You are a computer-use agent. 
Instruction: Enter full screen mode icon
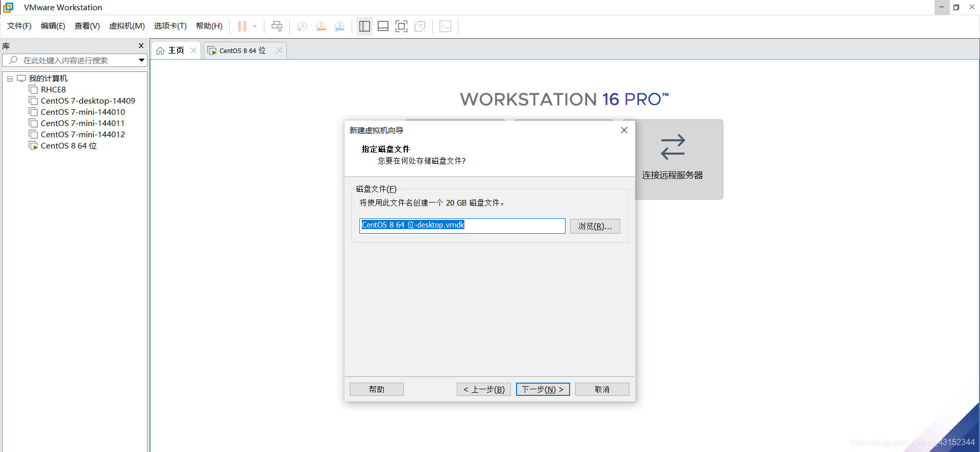pyautogui.click(x=402, y=26)
